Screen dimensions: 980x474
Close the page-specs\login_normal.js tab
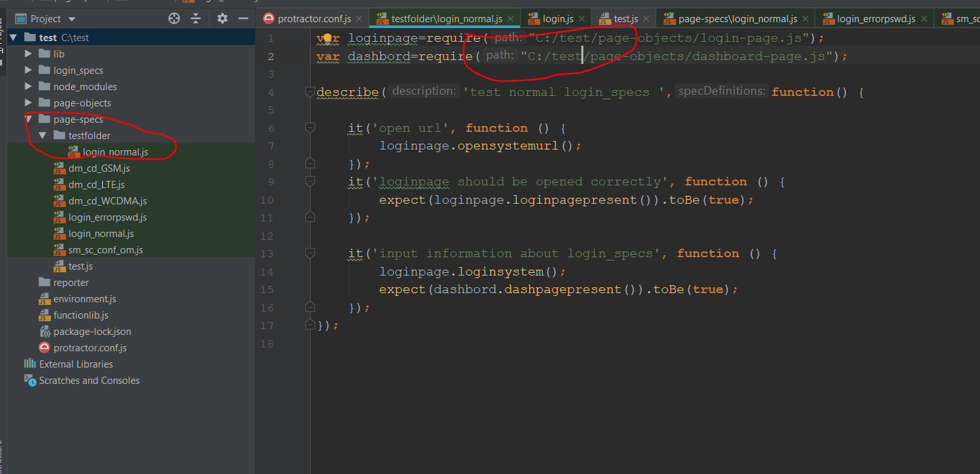[804, 18]
